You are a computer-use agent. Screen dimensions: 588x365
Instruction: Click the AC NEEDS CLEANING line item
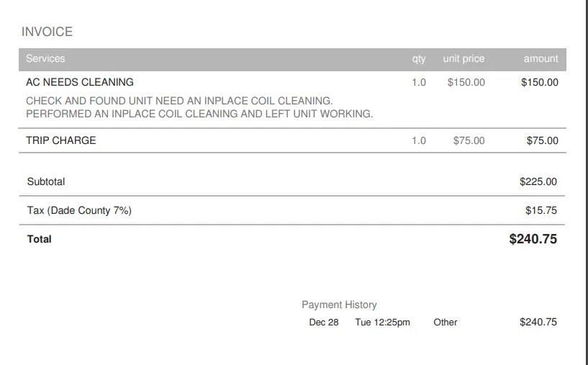pyautogui.click(x=80, y=82)
